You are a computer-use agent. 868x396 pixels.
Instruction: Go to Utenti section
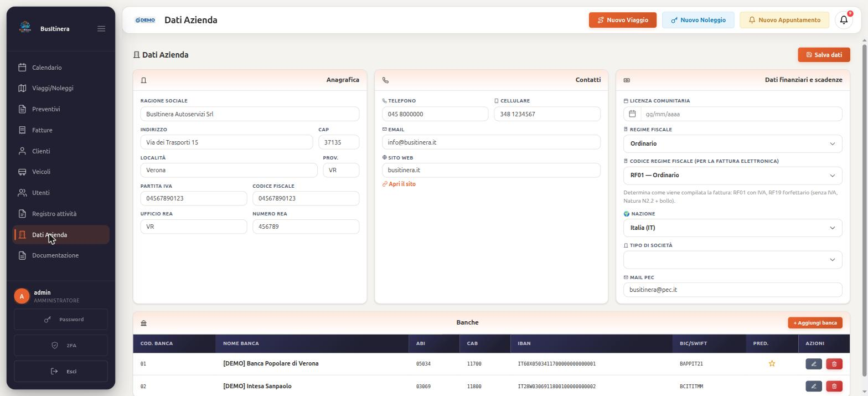click(x=61, y=193)
